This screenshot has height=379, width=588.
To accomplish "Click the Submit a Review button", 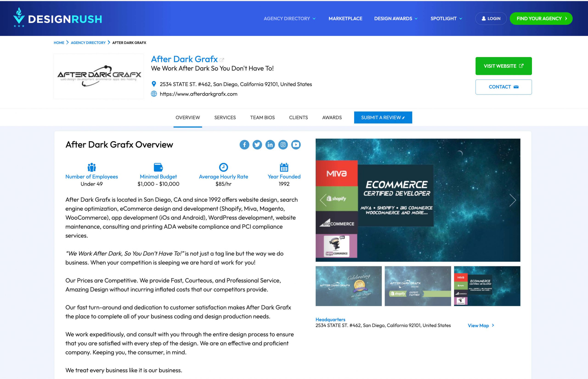I will pos(383,118).
